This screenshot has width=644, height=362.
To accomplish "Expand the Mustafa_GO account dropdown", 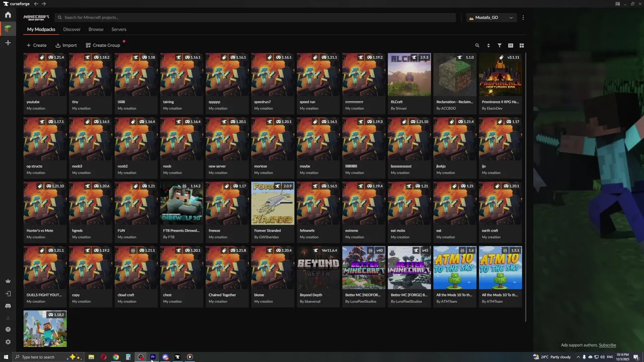I will point(491,18).
